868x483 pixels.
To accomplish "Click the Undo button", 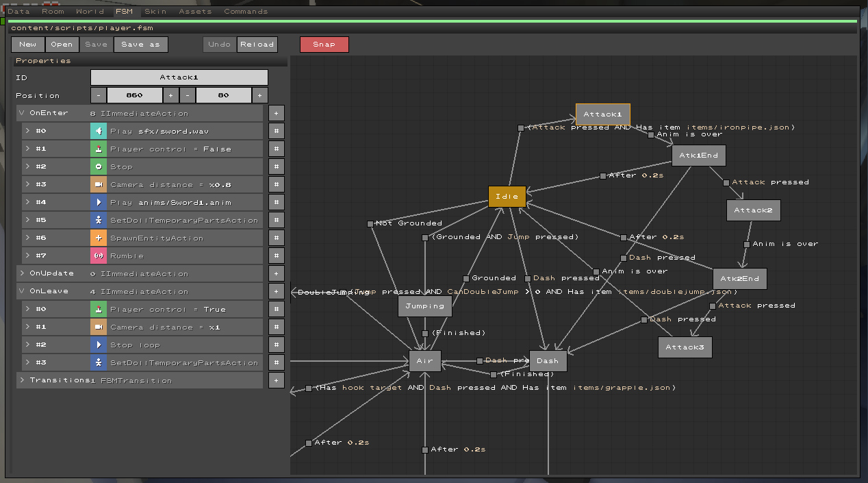I will coord(219,45).
